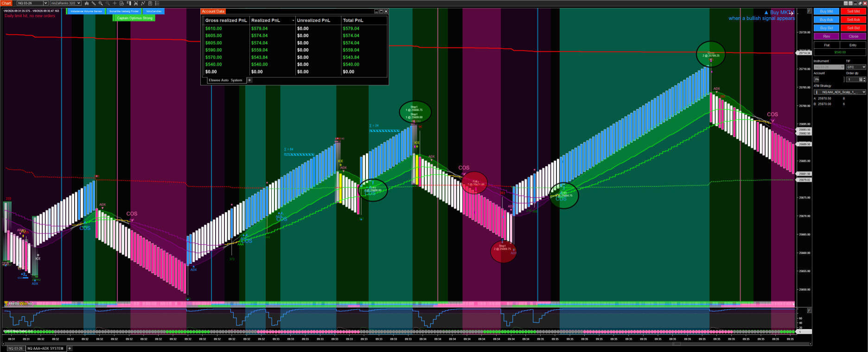The width and height of the screenshot is (868, 352).
Task: Toggle the Imbalance Volume Sensor button
Action: [x=86, y=11]
